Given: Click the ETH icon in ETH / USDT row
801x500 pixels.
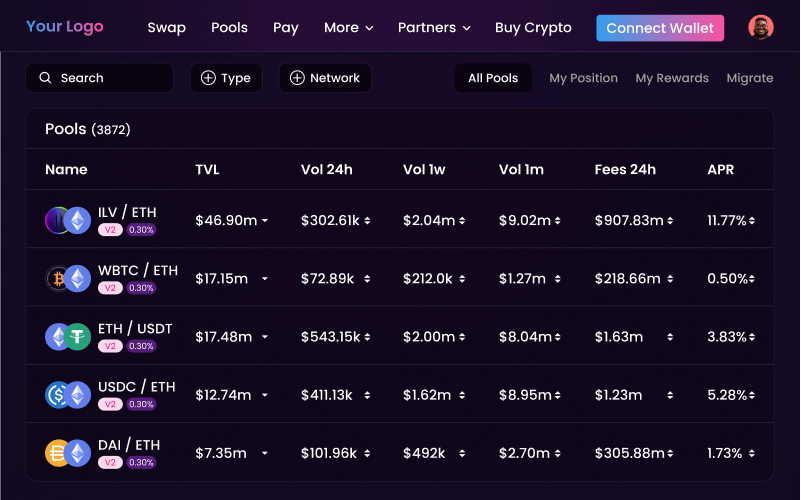Looking at the screenshot, I should click(x=57, y=337).
